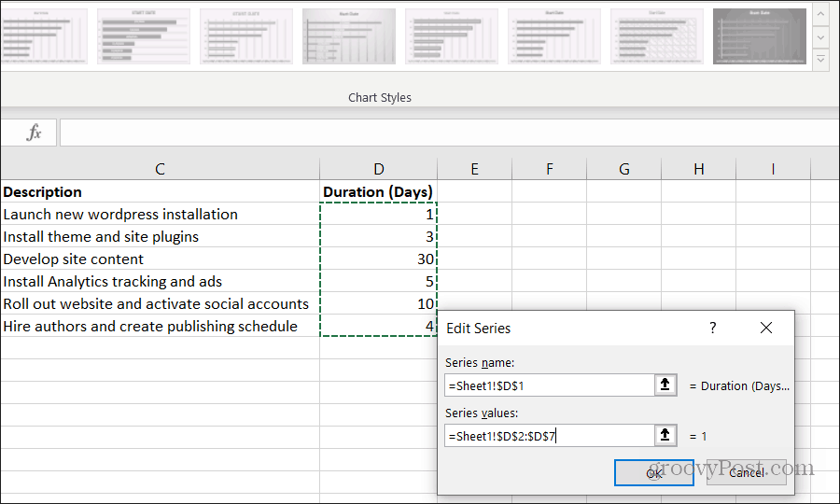Apply the third chart style thumbnail
Image resolution: width=840 pixels, height=504 pixels.
(246, 36)
